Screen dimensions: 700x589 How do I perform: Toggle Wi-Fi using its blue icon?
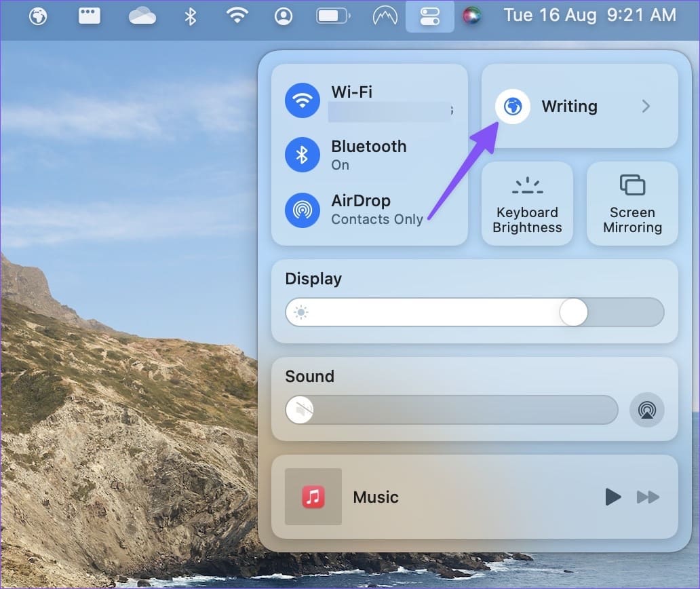coord(303,101)
